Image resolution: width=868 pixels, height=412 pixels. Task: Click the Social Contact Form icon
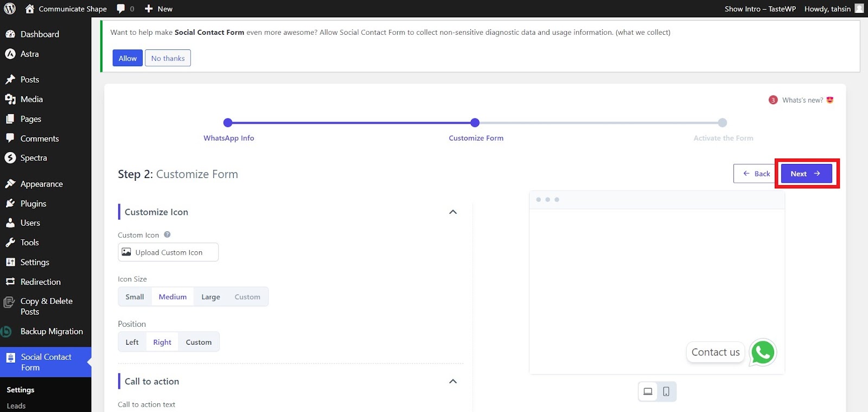[x=10, y=358]
